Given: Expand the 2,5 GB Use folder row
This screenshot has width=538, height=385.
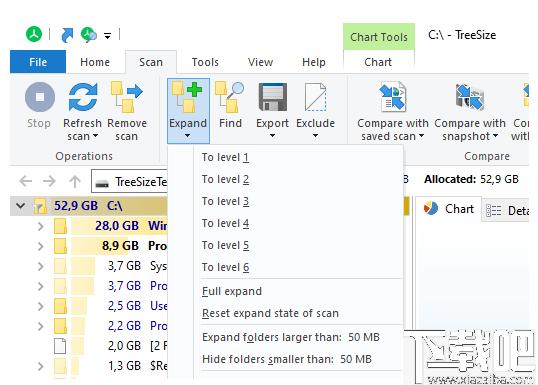Looking at the screenshot, I should coord(40,306).
